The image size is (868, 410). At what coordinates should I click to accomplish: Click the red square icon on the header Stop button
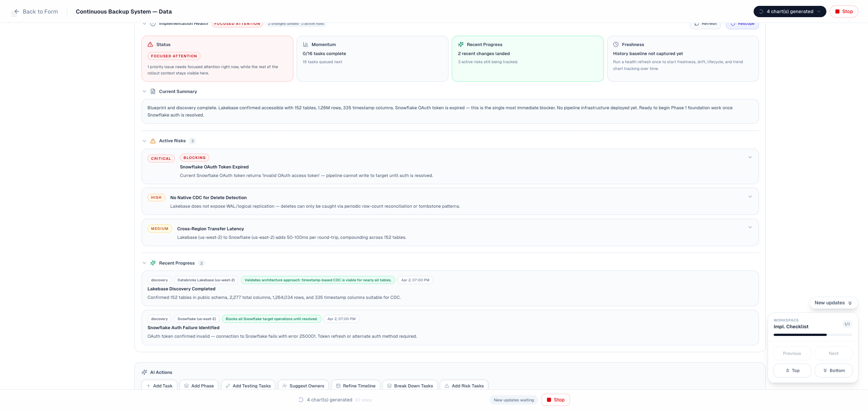click(x=837, y=12)
